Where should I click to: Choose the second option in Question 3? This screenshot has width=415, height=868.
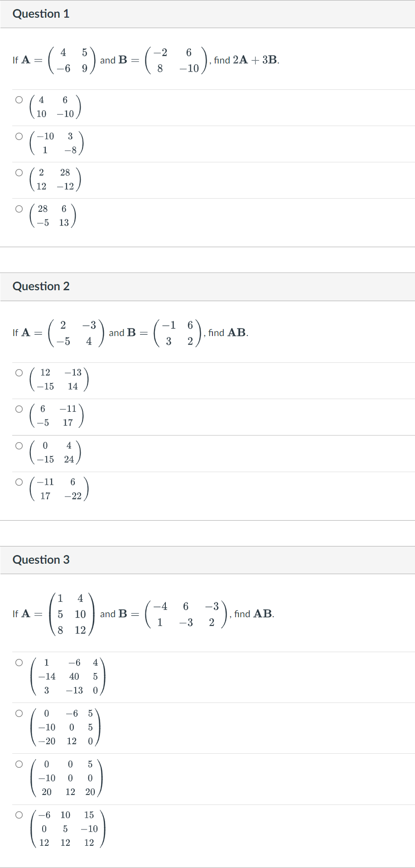(19, 713)
